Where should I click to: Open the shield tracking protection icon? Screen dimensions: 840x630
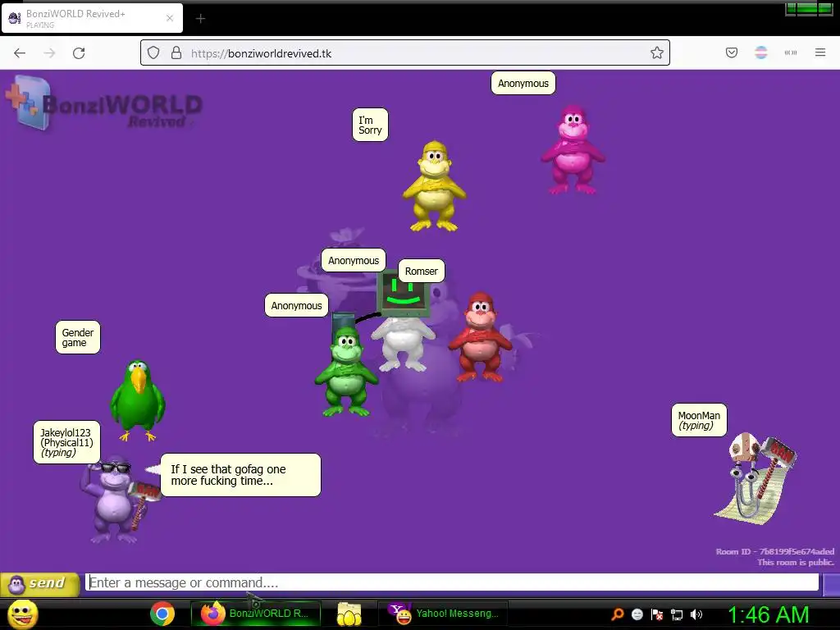pos(153,52)
